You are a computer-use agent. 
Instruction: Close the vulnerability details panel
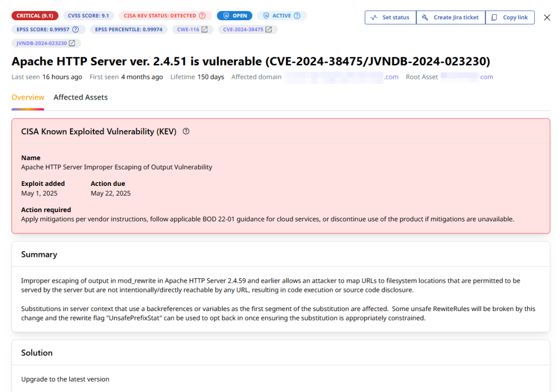(547, 17)
